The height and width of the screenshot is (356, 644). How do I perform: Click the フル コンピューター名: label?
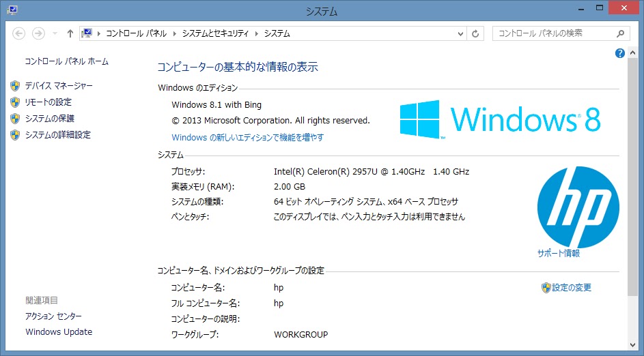205,303
